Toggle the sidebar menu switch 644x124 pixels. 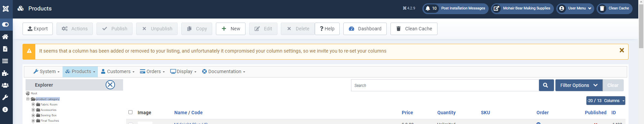pos(5,25)
